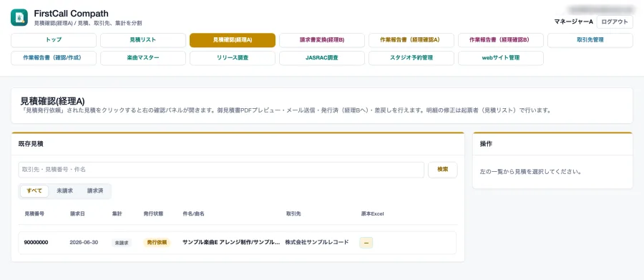The image size is (644, 280).
Task: Open 作業報告書（経理確認A） tab
Action: pyautogui.click(x=411, y=40)
